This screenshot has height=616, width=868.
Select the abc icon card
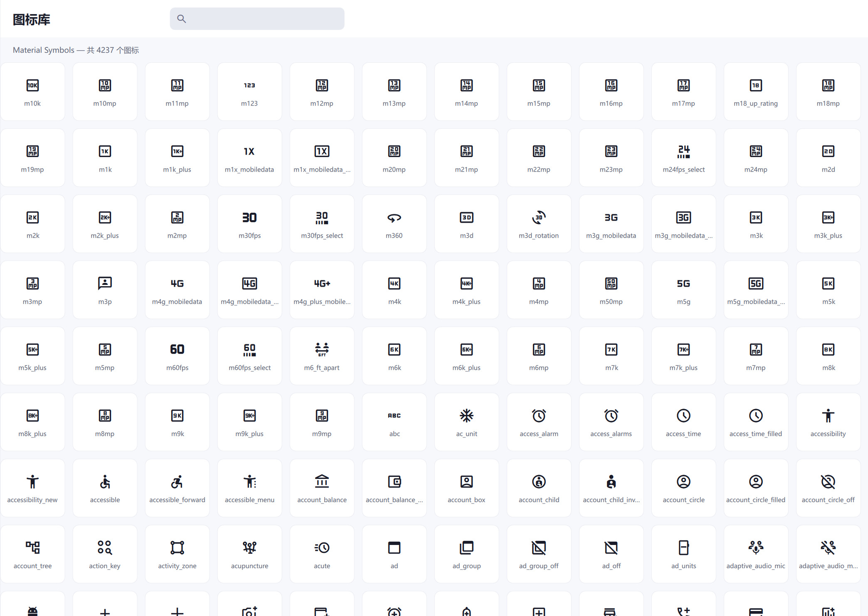coord(394,422)
